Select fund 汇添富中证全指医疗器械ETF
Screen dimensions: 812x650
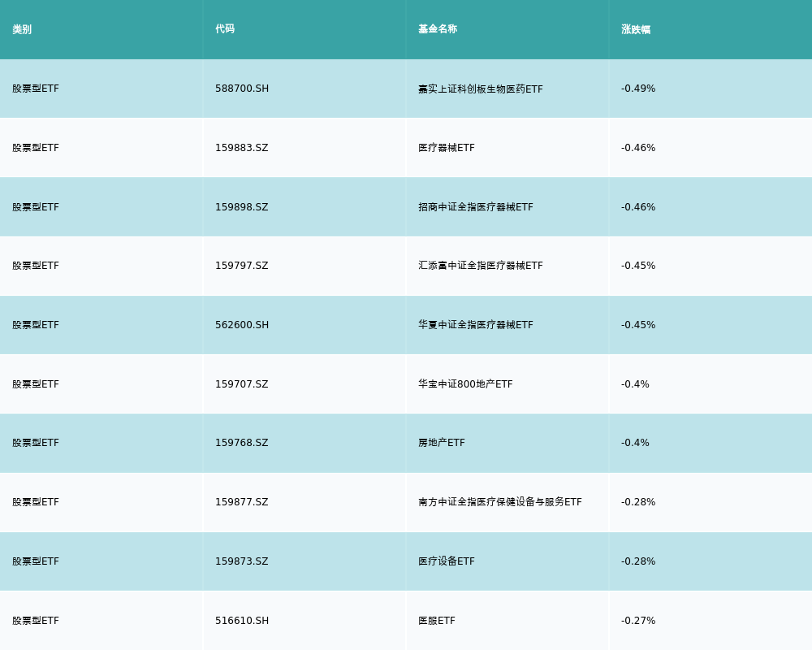(481, 266)
